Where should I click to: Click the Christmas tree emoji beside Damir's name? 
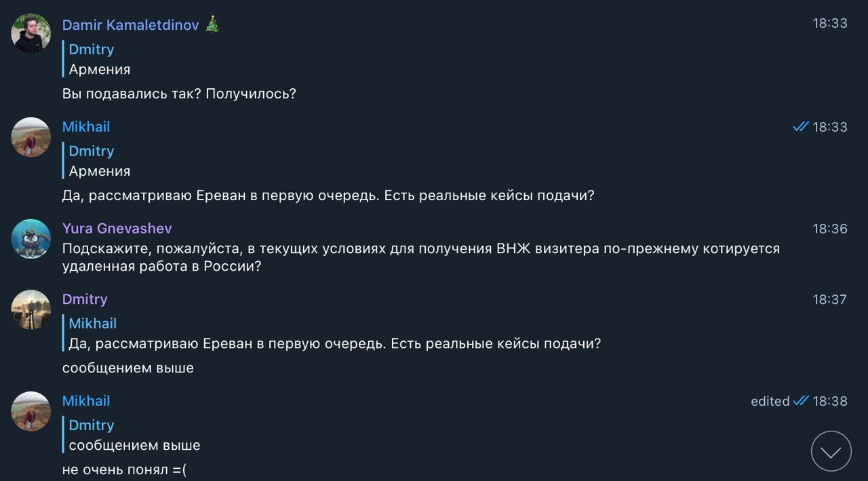[x=212, y=25]
